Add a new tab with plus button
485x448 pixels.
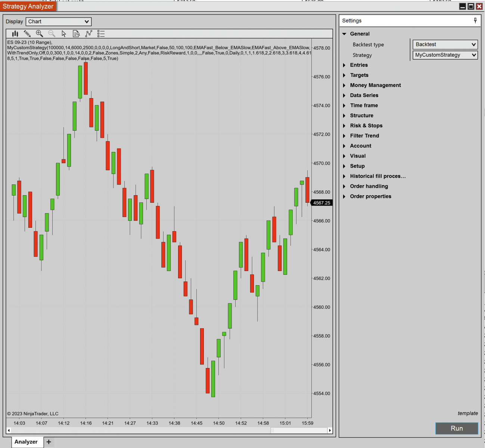click(x=49, y=442)
